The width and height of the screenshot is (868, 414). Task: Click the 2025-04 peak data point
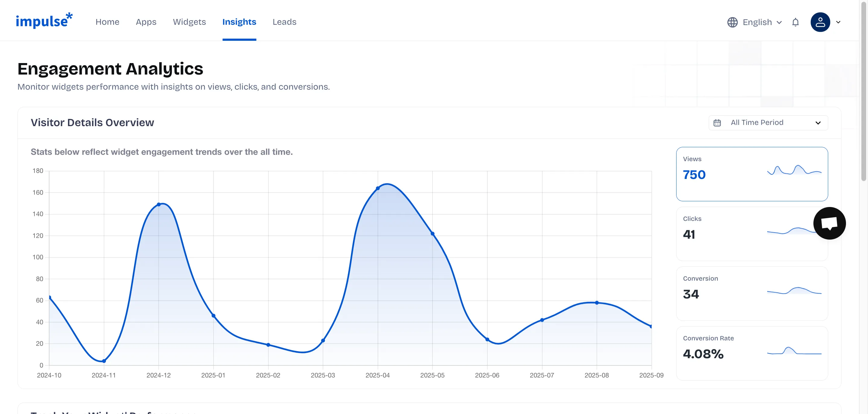pos(377,189)
